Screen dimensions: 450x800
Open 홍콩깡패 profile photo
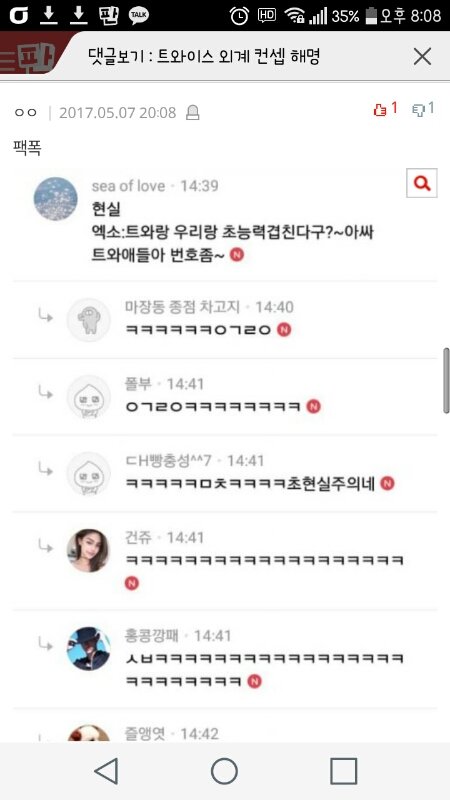[89, 648]
